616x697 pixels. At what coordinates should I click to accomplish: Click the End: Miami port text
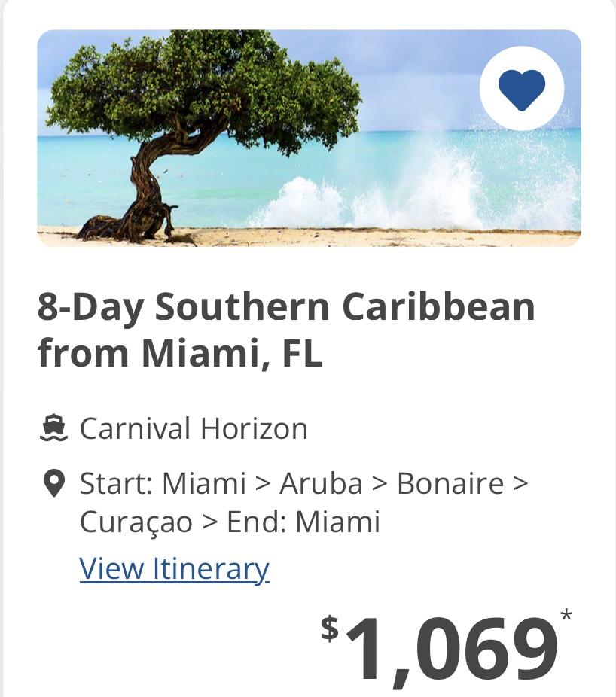click(x=303, y=522)
